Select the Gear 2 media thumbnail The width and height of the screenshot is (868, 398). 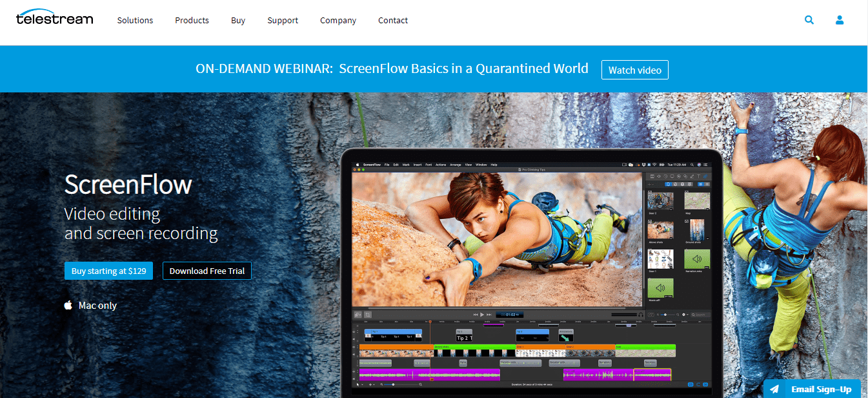coord(660,200)
